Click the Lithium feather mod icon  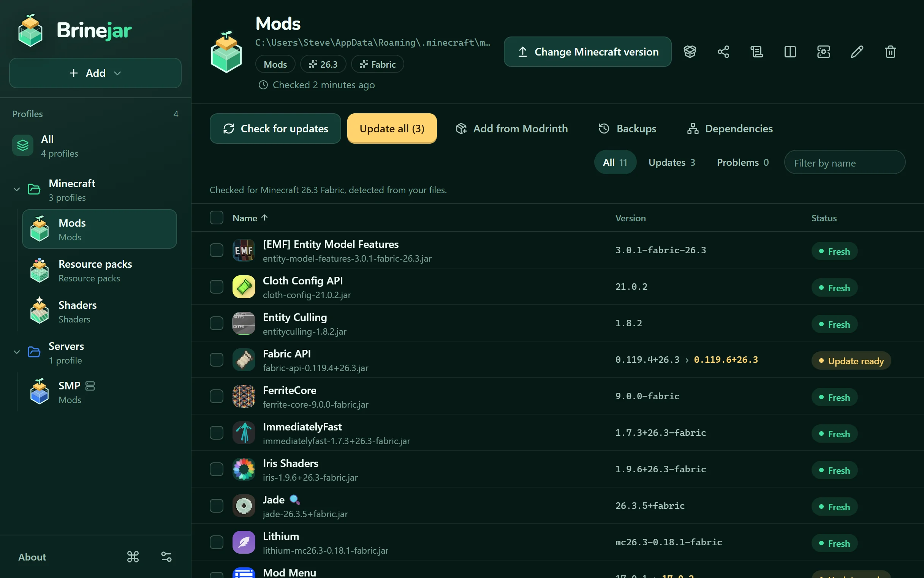click(x=244, y=543)
